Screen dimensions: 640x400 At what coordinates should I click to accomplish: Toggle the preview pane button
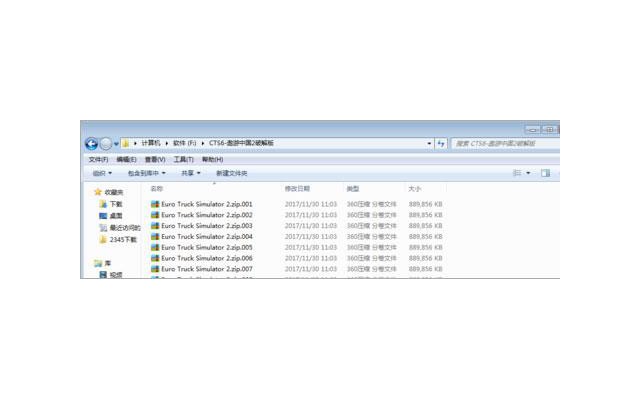545,173
